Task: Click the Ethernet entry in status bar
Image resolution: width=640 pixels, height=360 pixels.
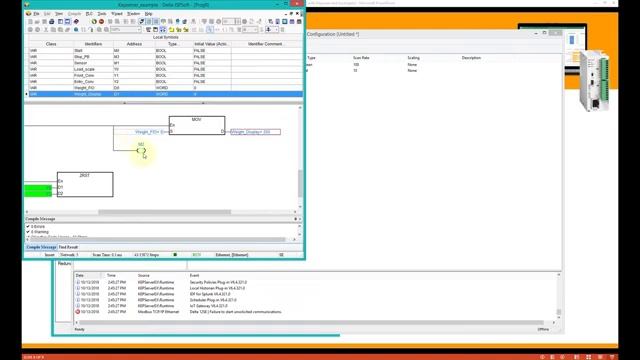Action: click(231, 255)
